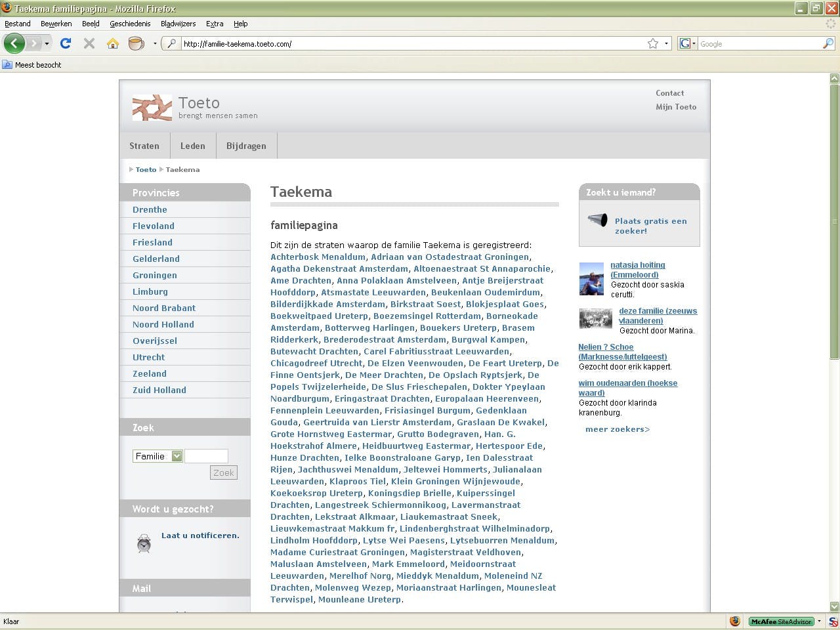This screenshot has height=630, width=840.
Task: Open the Zeeland province link
Action: point(150,373)
